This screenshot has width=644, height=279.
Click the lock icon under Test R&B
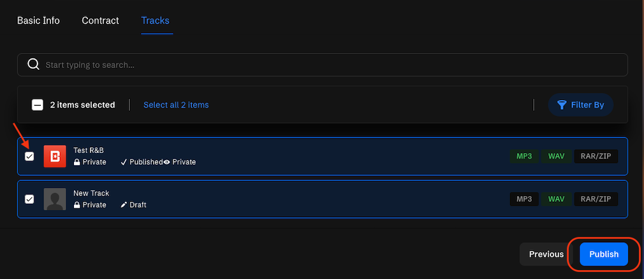(77, 162)
